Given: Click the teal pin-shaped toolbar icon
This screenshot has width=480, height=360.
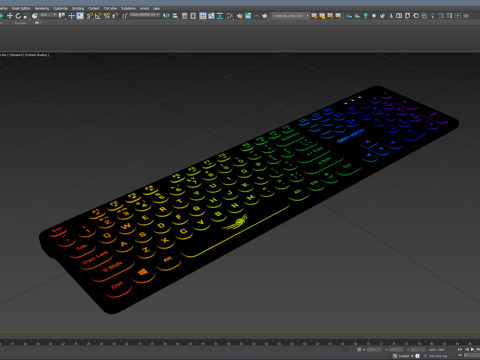Looking at the screenshot, I should click(366, 16).
